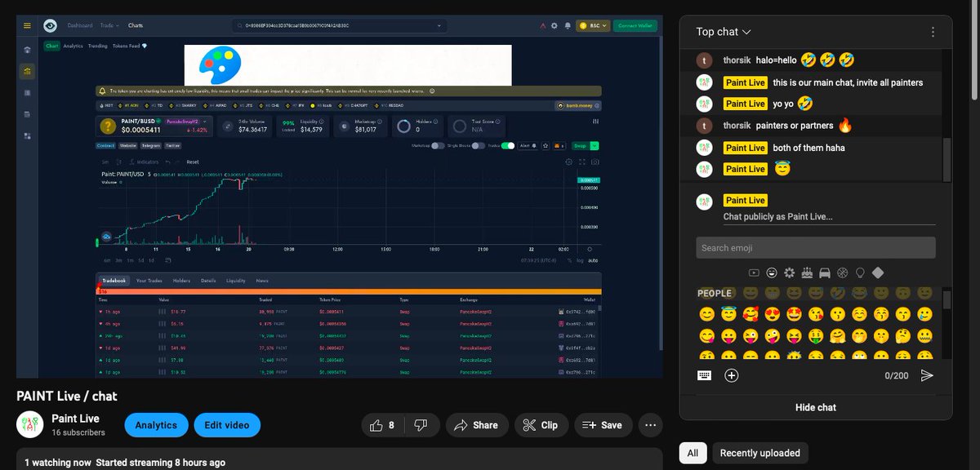Viewport: 980px width, 470px height.
Task: Toggle the Single Blocks switch
Action: coord(479,145)
